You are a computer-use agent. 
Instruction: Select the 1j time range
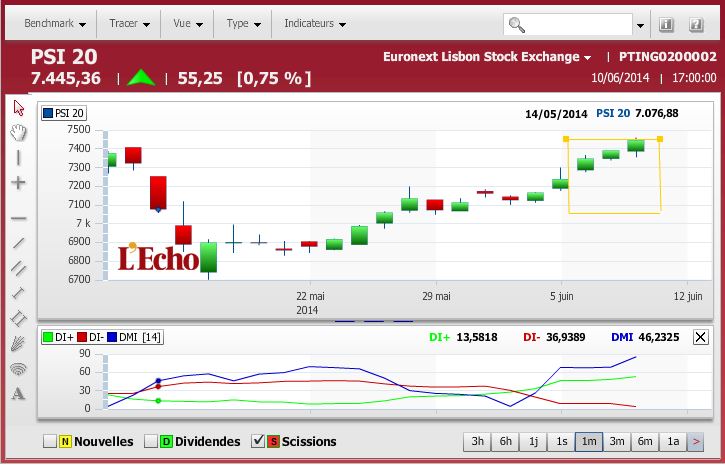coord(533,441)
